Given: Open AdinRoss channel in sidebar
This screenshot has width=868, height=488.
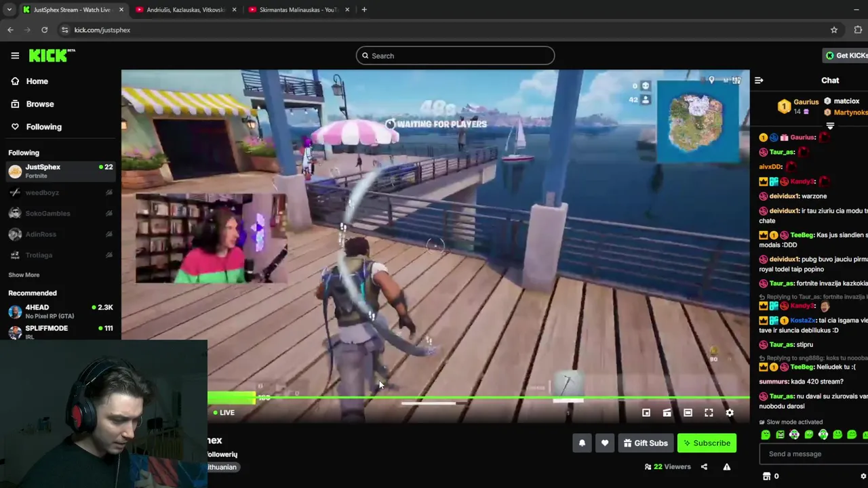Looking at the screenshot, I should click(60, 235).
